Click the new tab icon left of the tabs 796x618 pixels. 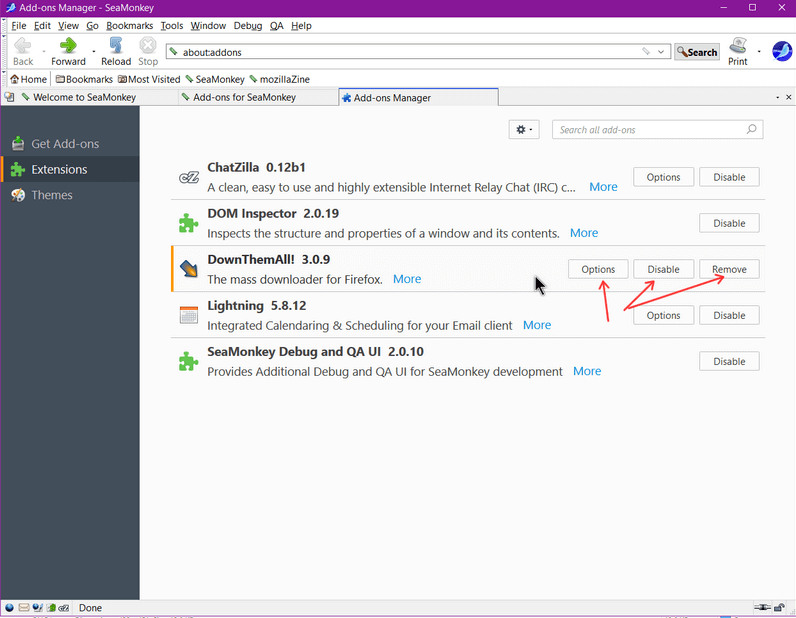(9, 97)
